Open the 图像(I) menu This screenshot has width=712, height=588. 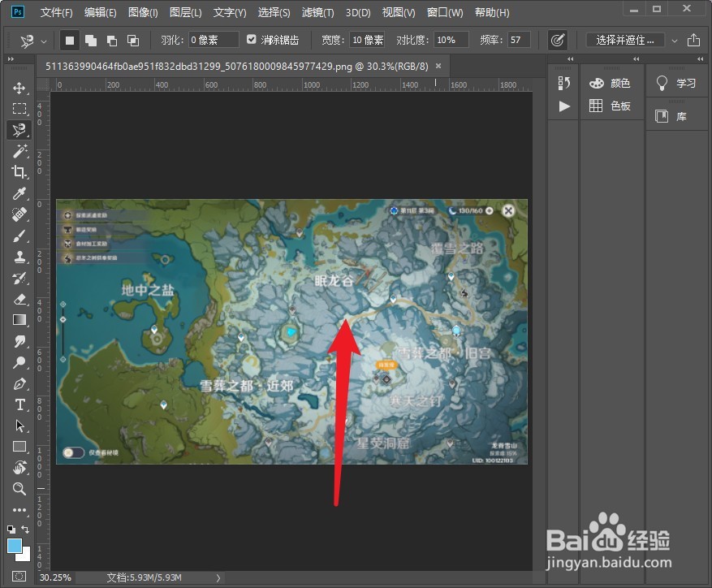click(x=143, y=12)
